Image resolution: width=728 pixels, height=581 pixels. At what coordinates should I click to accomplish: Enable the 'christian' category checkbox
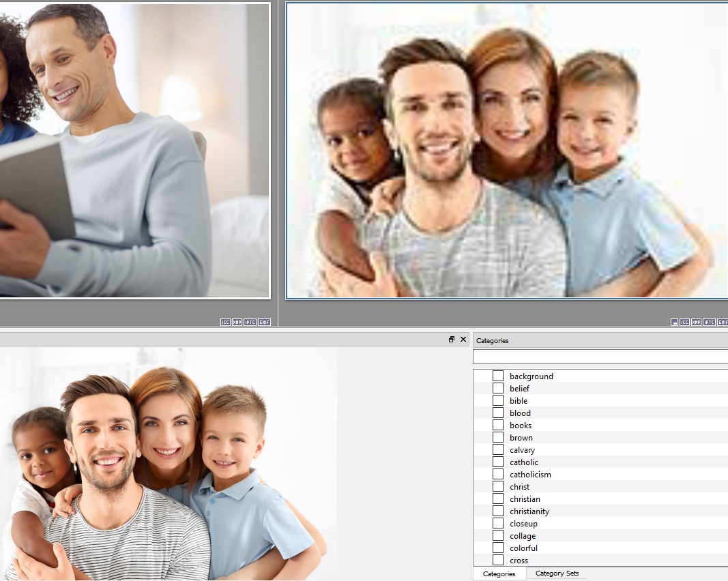(498, 499)
